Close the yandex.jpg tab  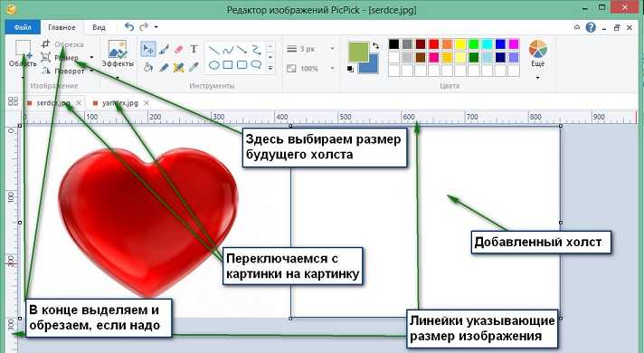click(x=147, y=103)
